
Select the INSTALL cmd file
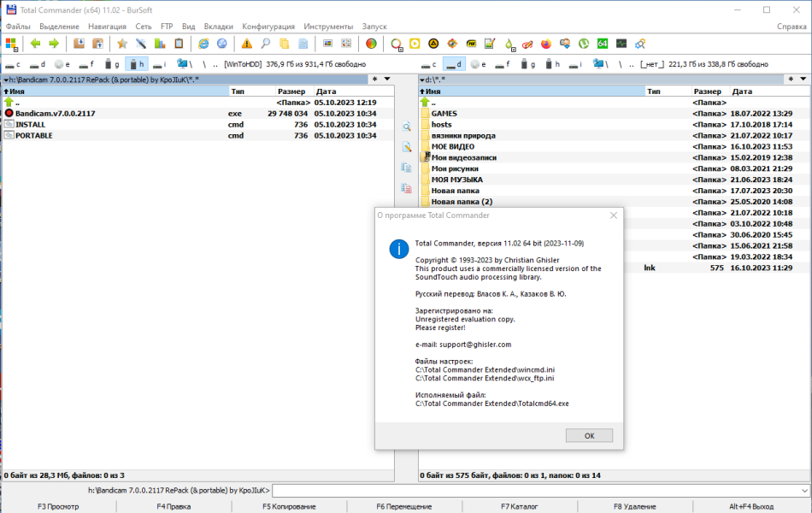click(x=198, y=124)
